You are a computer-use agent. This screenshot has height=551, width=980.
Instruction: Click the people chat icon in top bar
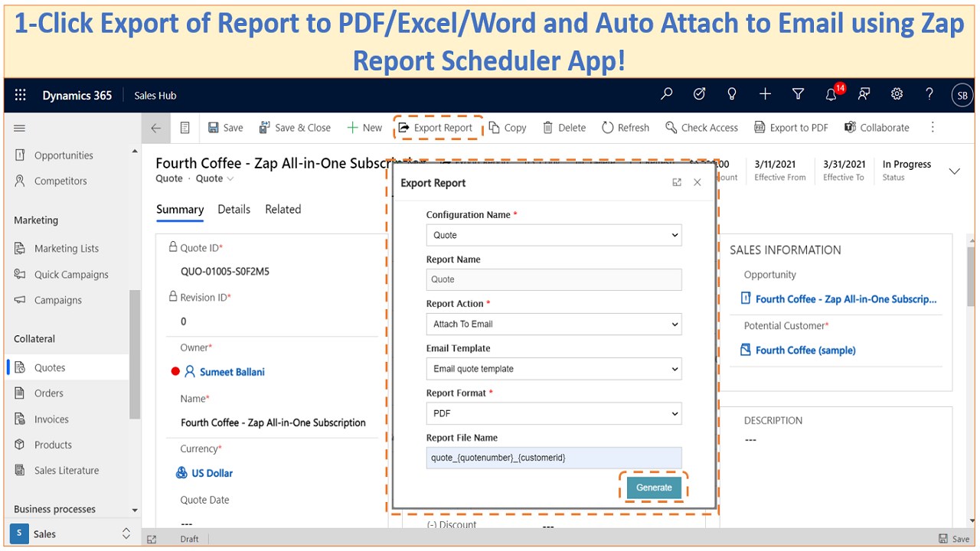(864, 94)
